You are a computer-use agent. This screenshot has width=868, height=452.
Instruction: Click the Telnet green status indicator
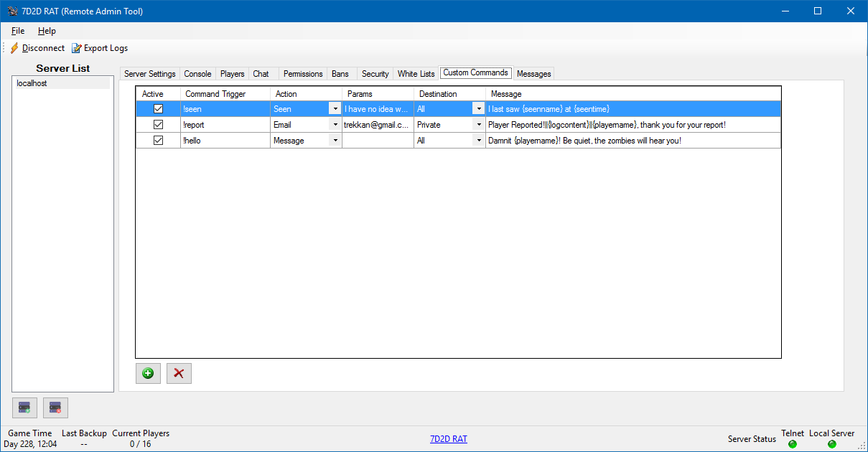[x=793, y=444]
